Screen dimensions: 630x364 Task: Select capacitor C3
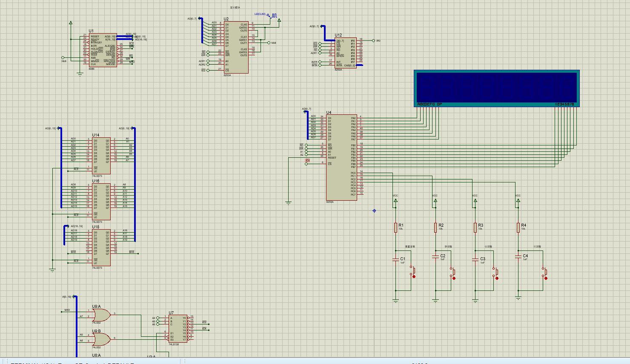475,260
